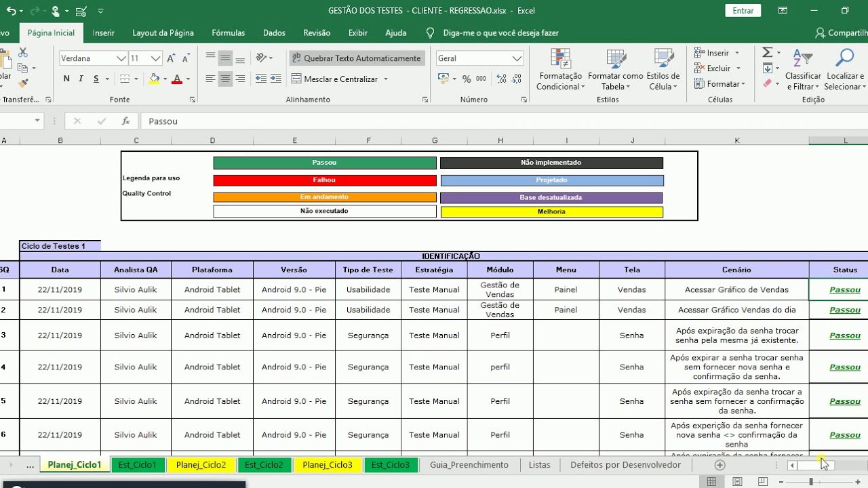Open the font size 11 dropdown

[155, 58]
